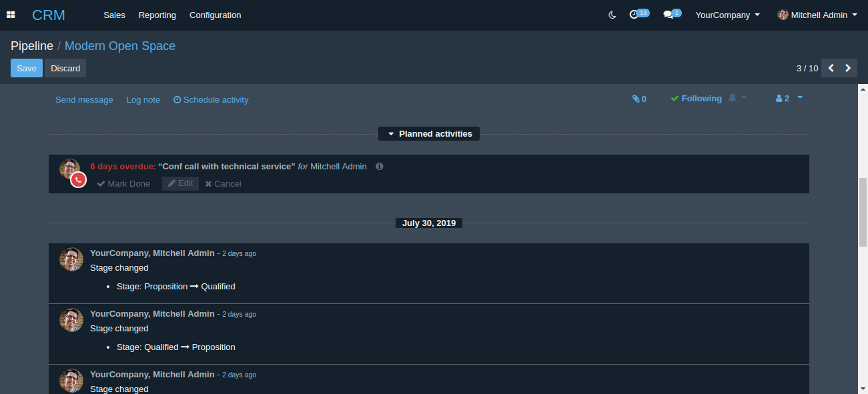This screenshot has width=868, height=394.
Task: Mark the Conf call activity done
Action: [x=123, y=183]
